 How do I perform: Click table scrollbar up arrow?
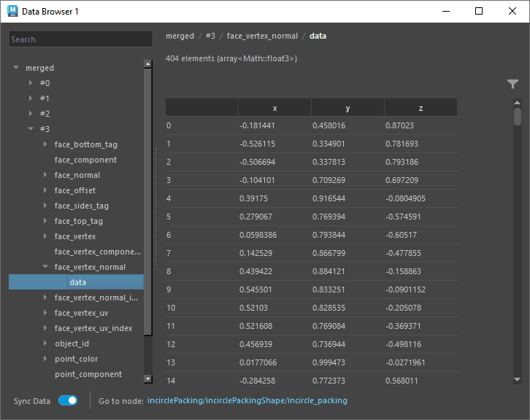pos(518,103)
